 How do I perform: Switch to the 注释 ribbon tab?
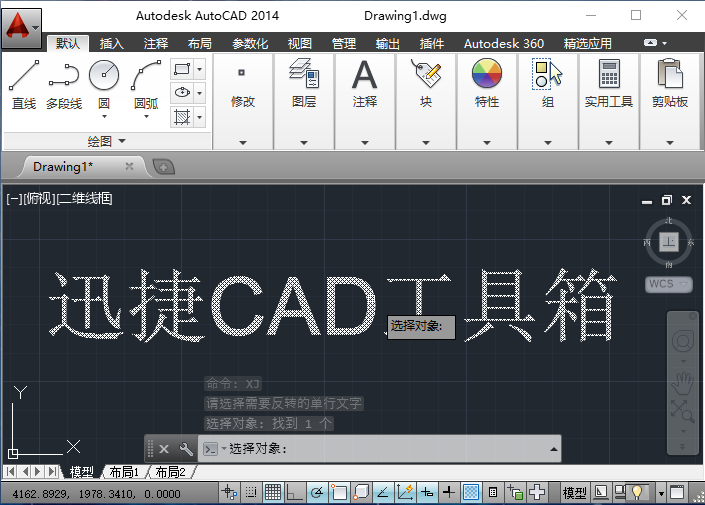[x=156, y=44]
